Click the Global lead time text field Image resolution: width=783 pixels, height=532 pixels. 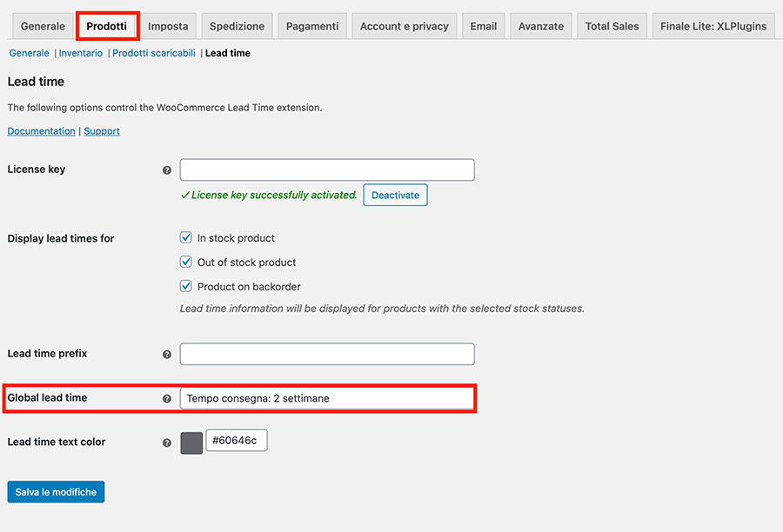tap(326, 398)
